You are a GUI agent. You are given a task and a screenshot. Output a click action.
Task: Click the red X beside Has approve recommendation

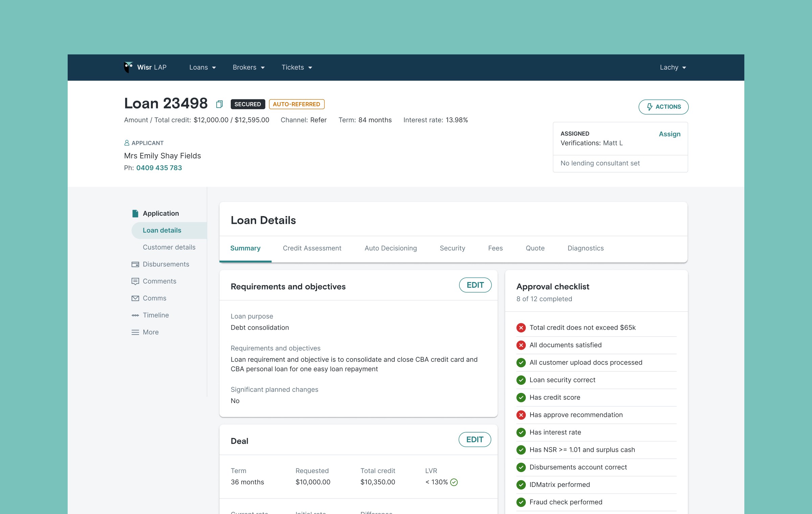521,415
